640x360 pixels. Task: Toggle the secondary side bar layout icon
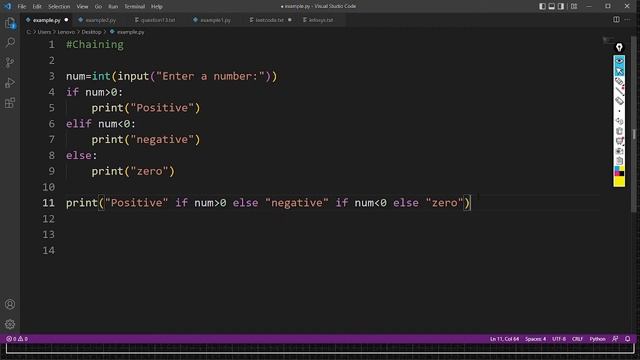click(561, 6)
